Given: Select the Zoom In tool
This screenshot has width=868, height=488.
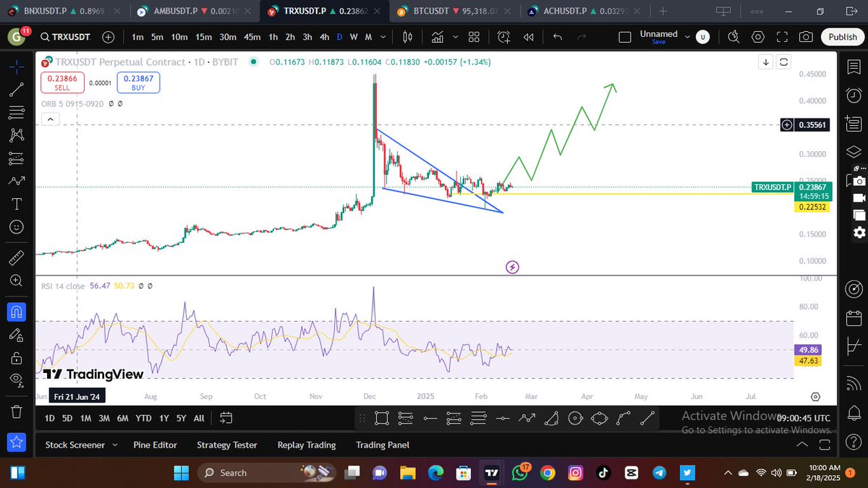Looking at the screenshot, I should tap(17, 281).
